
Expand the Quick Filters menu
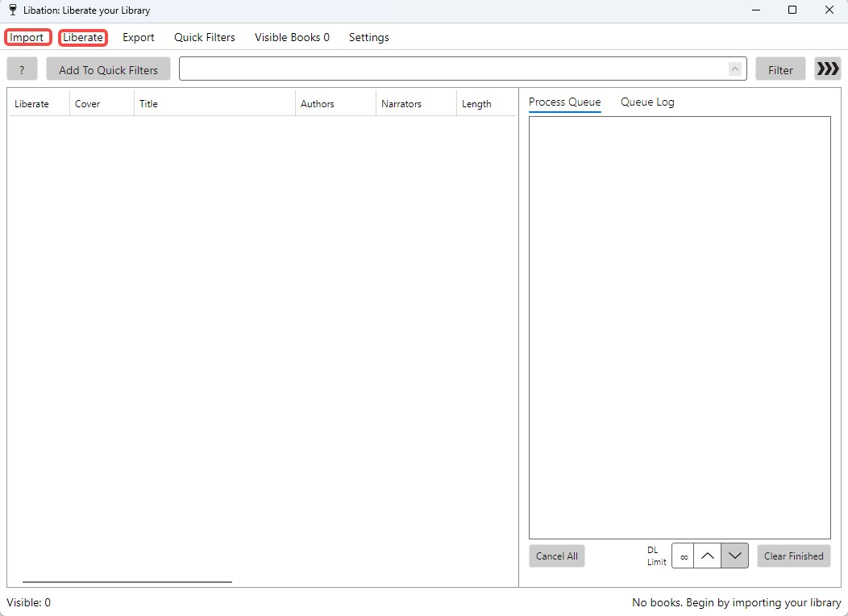coord(205,37)
